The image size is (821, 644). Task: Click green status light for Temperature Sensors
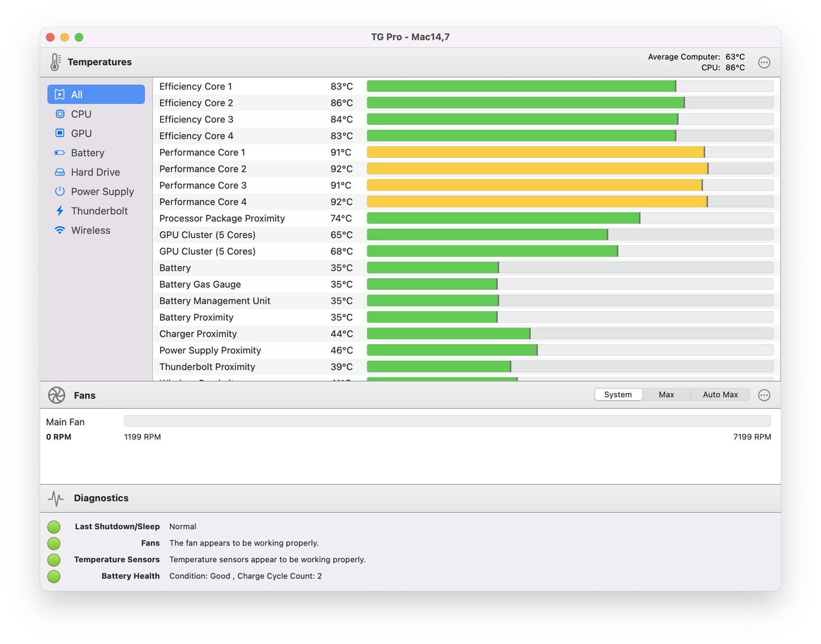coord(54,560)
